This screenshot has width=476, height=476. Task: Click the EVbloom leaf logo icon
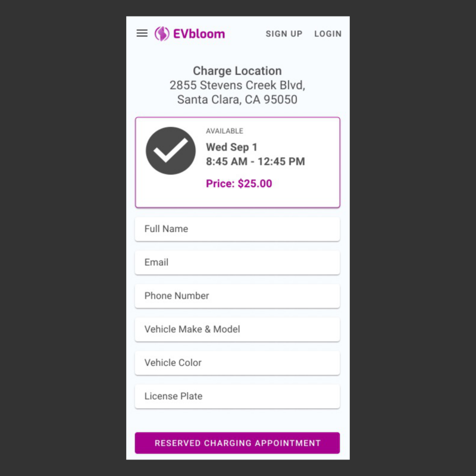pyautogui.click(x=162, y=33)
